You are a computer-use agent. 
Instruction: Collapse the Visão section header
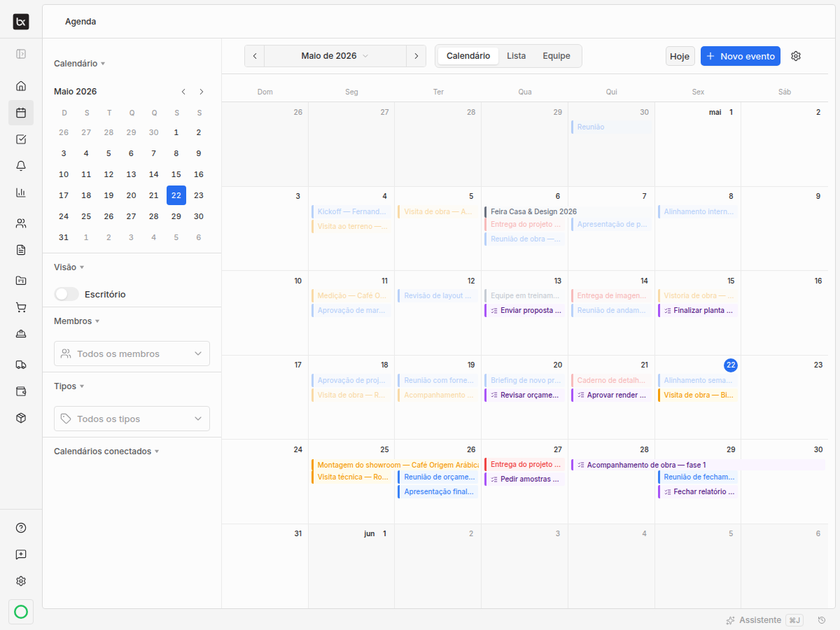point(69,267)
